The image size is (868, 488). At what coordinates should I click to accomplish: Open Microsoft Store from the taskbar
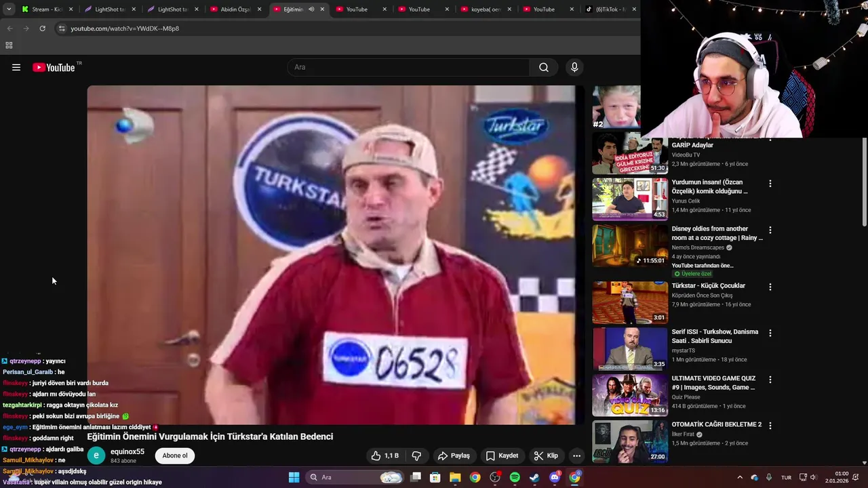[x=435, y=477]
